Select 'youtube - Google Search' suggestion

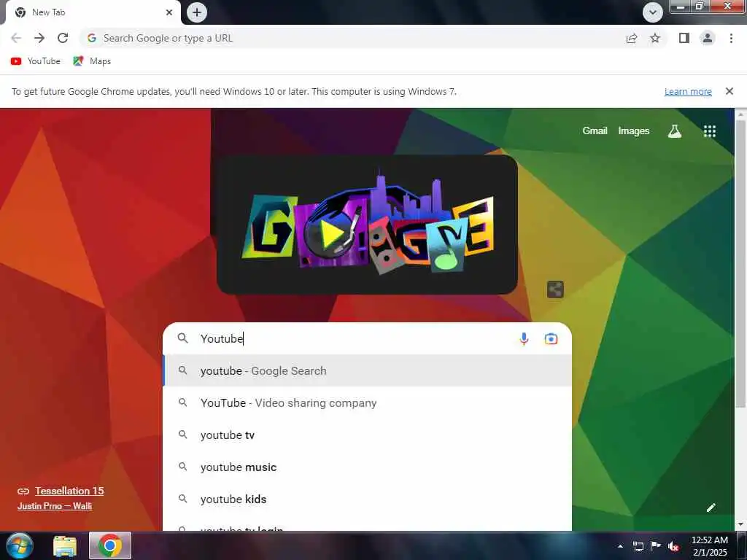point(368,370)
